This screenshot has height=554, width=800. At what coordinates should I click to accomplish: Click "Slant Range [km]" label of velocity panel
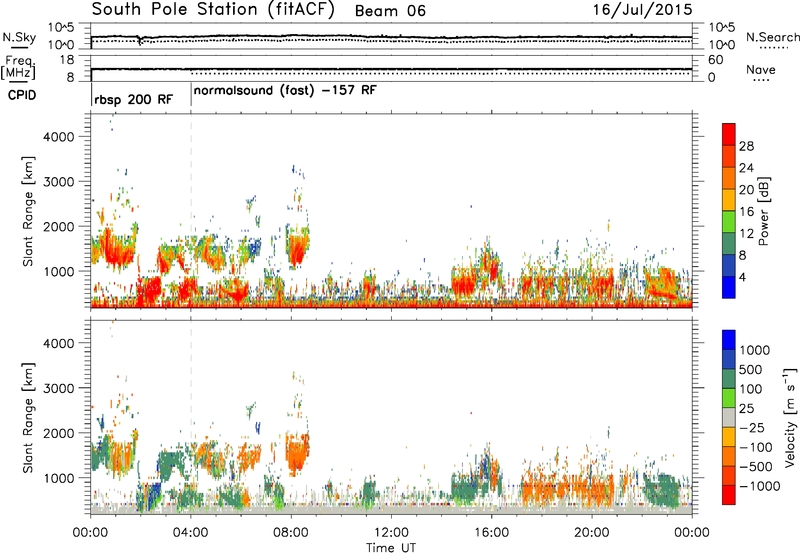28,417
